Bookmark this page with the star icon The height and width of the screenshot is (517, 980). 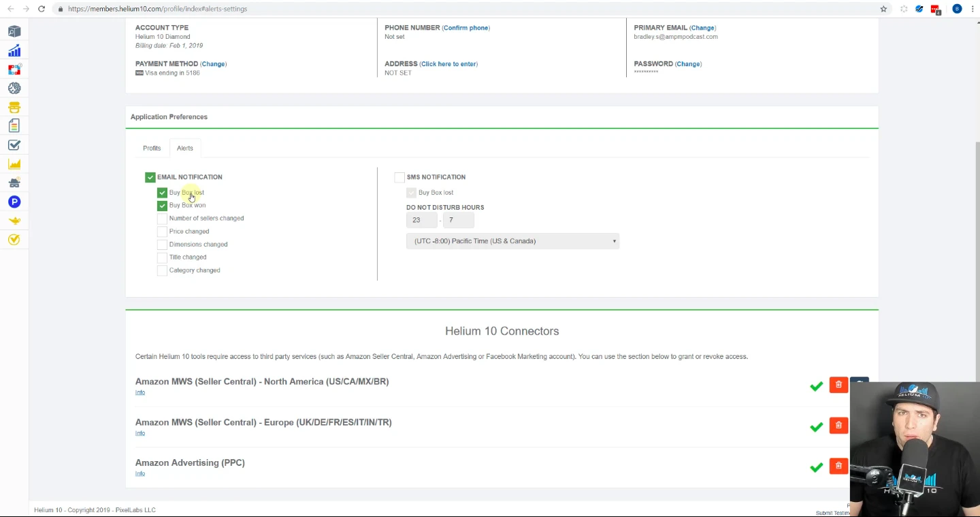coord(884,9)
